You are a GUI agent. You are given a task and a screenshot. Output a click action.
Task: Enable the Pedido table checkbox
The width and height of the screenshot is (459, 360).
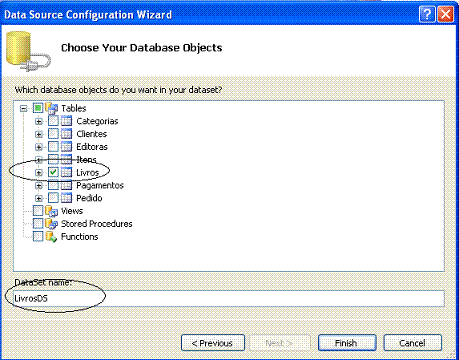click(x=53, y=198)
